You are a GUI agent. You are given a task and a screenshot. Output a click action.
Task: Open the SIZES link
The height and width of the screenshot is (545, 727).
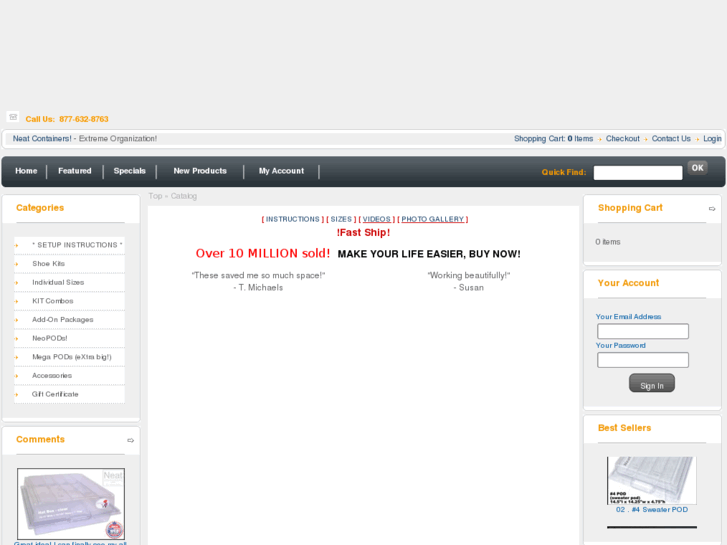pyautogui.click(x=341, y=219)
